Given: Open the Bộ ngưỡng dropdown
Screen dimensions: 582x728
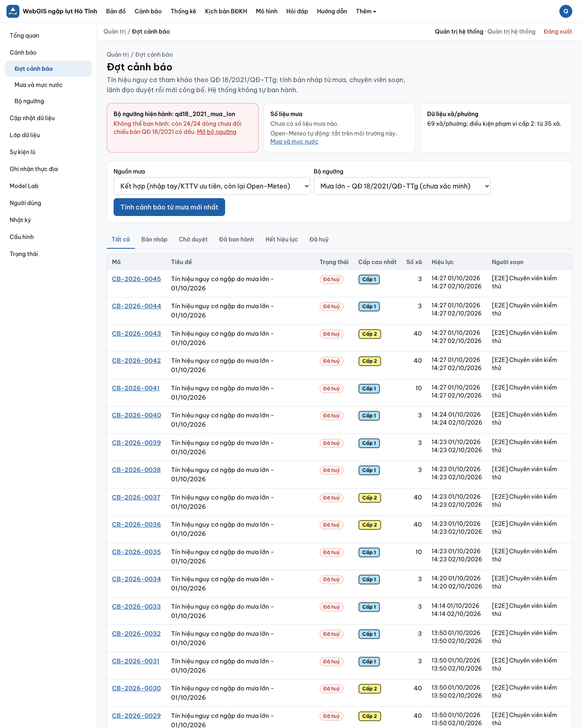Looking at the screenshot, I should [x=402, y=186].
